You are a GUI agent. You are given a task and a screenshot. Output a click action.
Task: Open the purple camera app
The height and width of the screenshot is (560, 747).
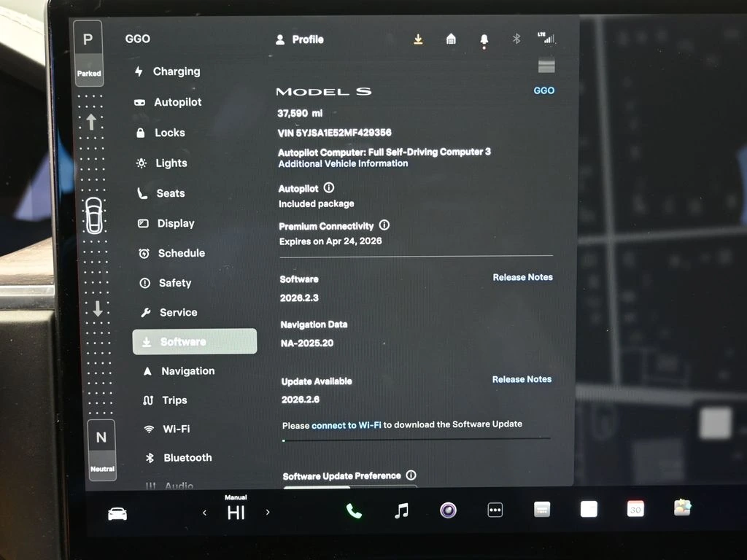pos(448,510)
